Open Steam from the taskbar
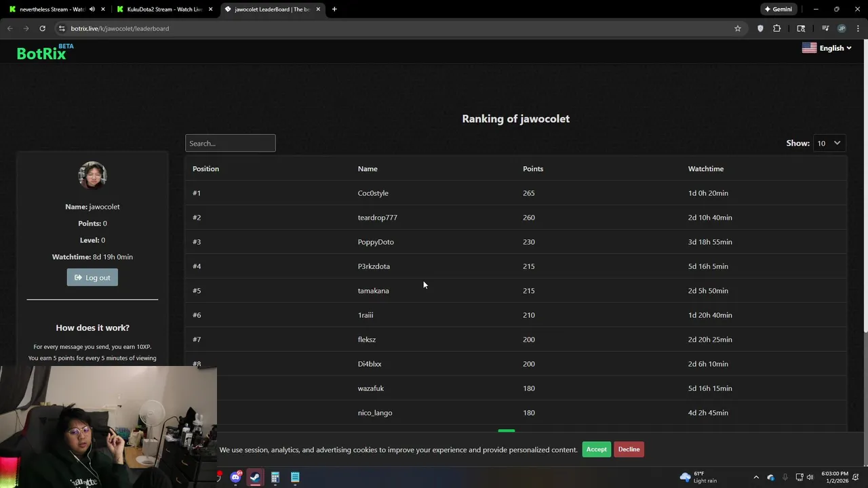The image size is (868, 488). 255,477
